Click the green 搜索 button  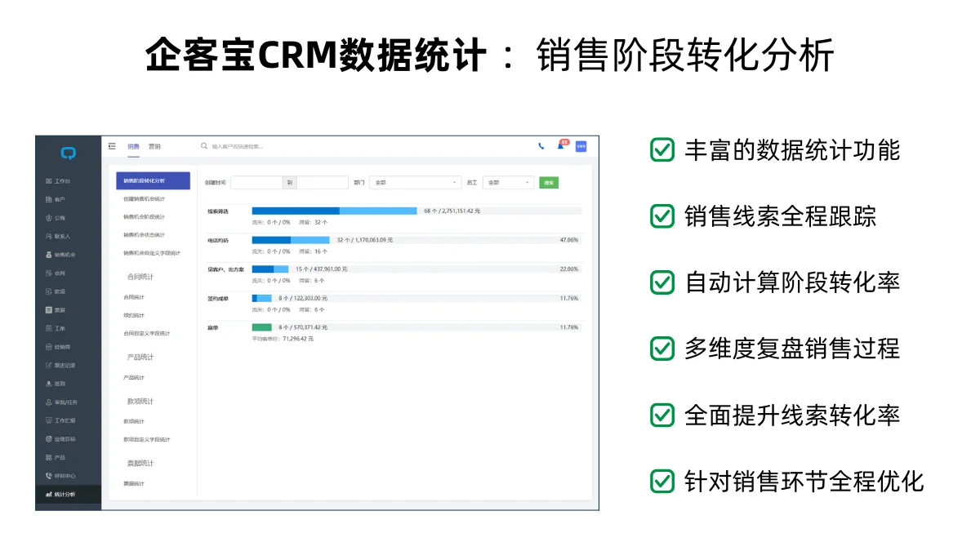point(549,183)
